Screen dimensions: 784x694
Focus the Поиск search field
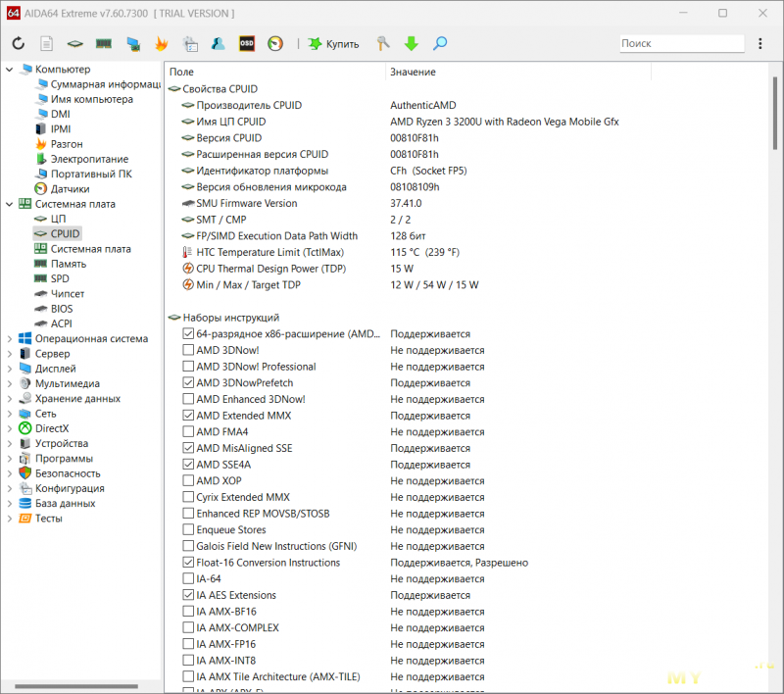[682, 43]
